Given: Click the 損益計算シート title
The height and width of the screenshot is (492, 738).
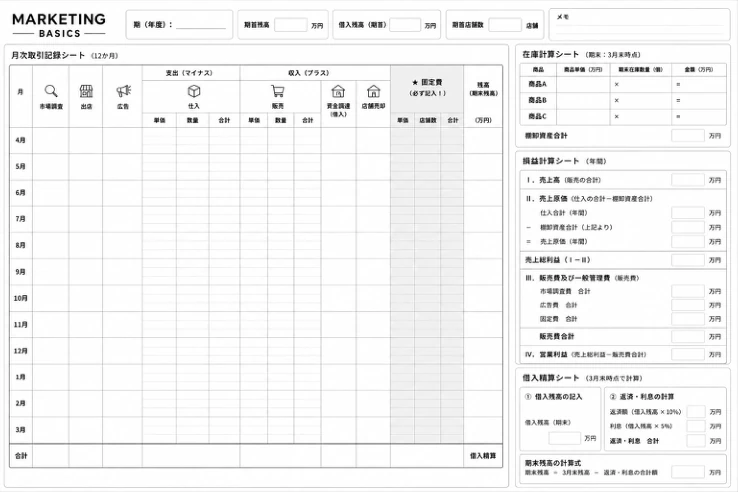Looking at the screenshot, I should [x=550, y=161].
